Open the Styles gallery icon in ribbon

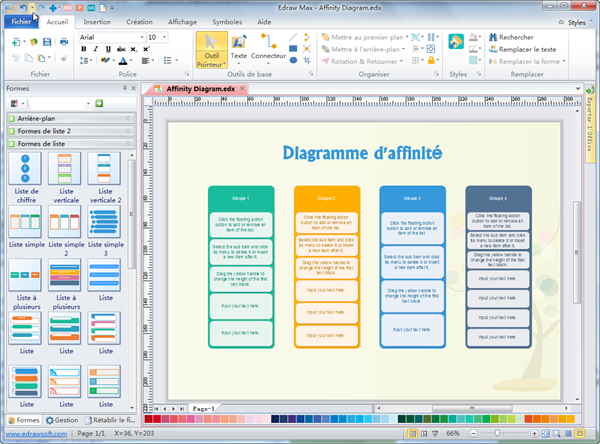pyautogui.click(x=457, y=42)
